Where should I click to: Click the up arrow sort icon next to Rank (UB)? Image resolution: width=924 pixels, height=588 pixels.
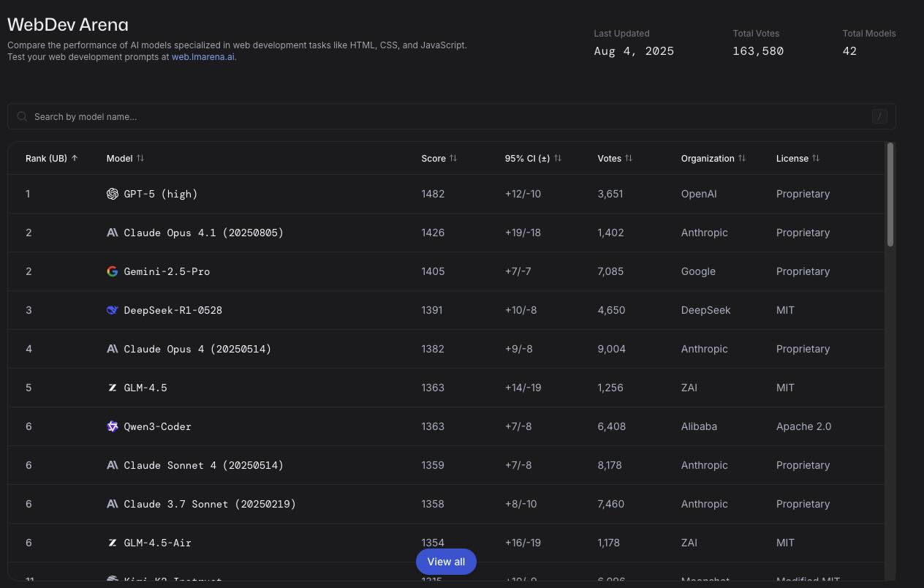pyautogui.click(x=75, y=158)
